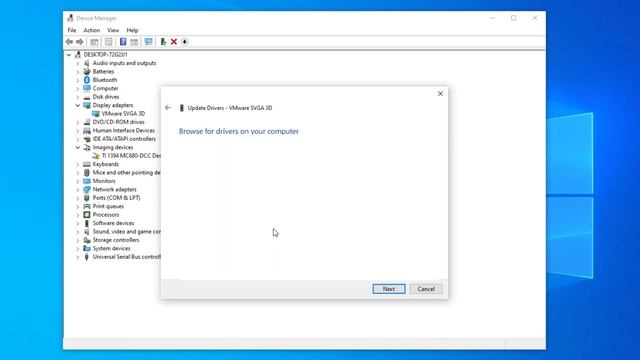Viewport: 640px width, 360px height.
Task: Click the Print queues printer icon
Action: point(87,206)
